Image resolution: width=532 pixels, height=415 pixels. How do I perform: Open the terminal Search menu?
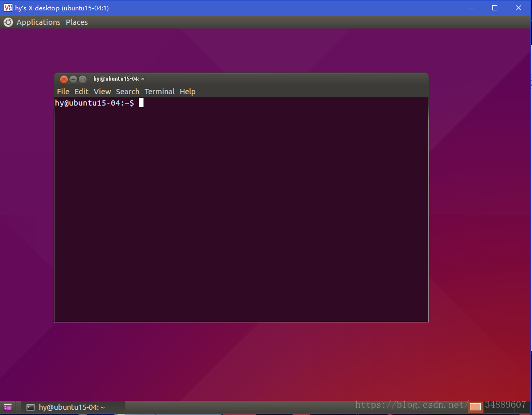[x=127, y=92]
